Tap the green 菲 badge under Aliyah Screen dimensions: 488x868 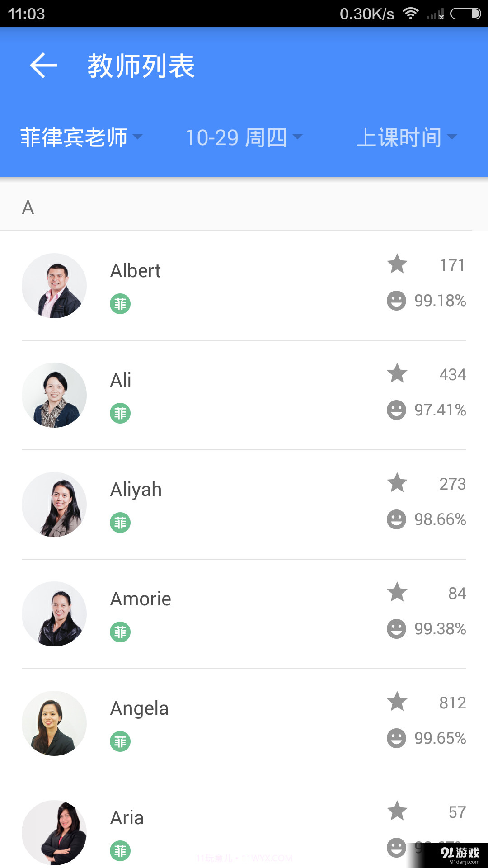pyautogui.click(x=120, y=523)
